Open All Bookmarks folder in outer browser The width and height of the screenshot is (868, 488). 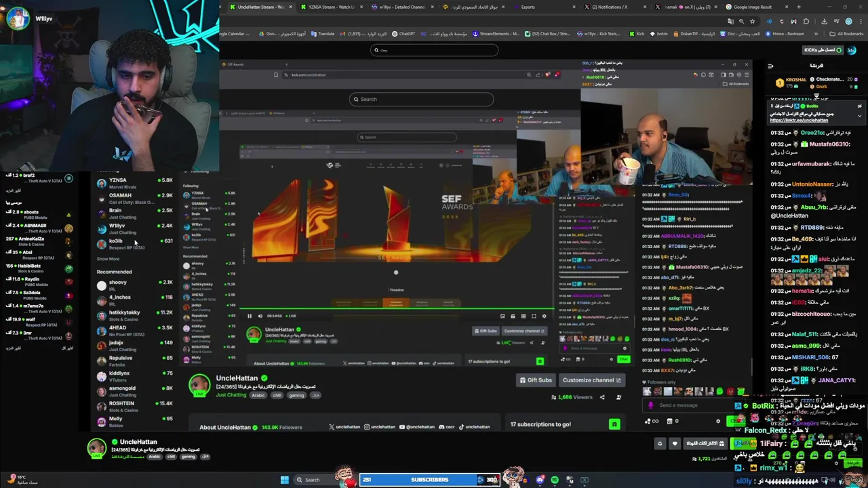[x=847, y=33]
